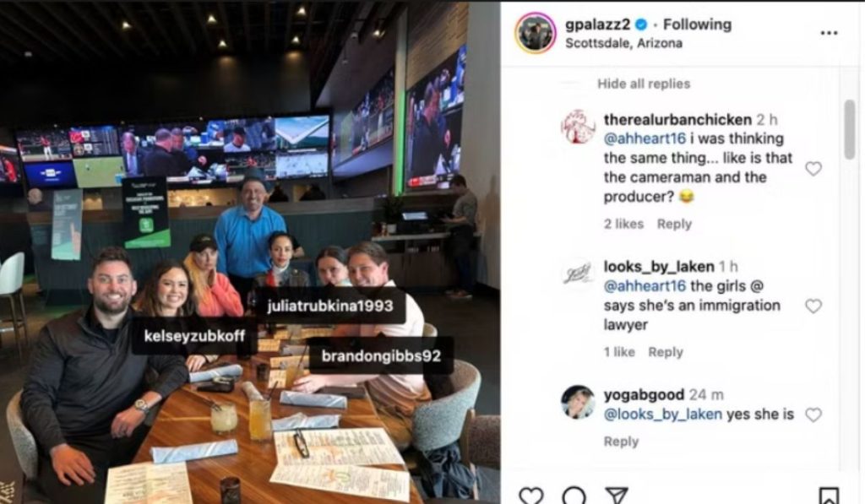
Task: Collapse thread with Hide all replies
Action: tap(644, 84)
